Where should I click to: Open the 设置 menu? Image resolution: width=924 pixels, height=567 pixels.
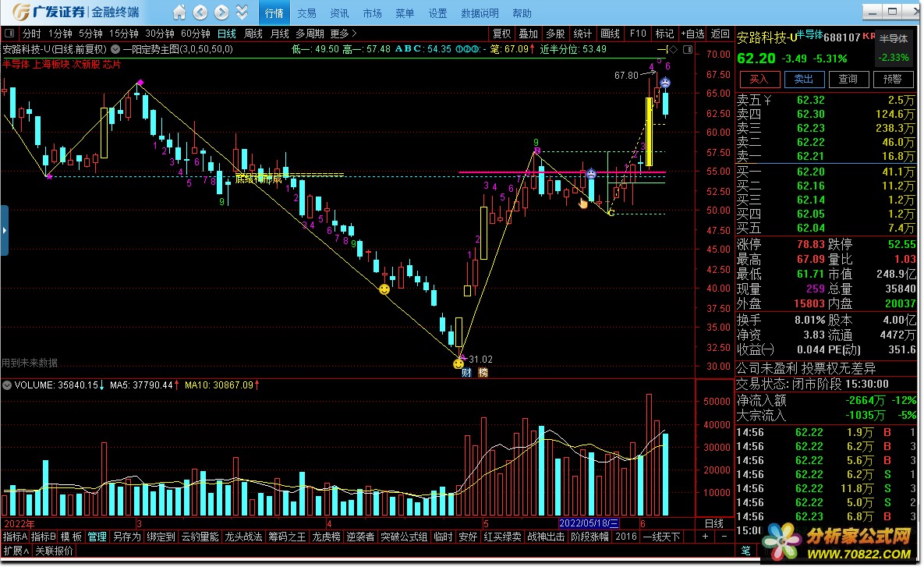point(437,13)
